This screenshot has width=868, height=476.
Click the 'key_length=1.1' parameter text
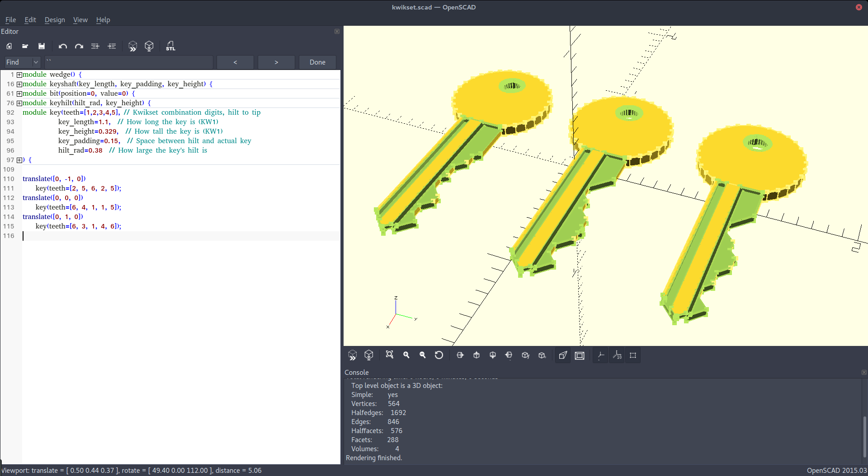[x=84, y=122]
